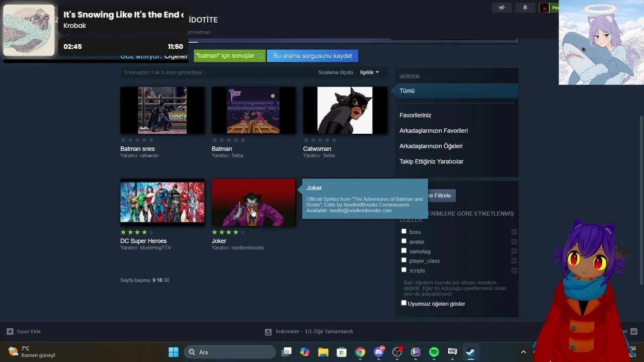Click the plus icon beside Oyun Ekle
644x362 pixels.
pos(10,331)
